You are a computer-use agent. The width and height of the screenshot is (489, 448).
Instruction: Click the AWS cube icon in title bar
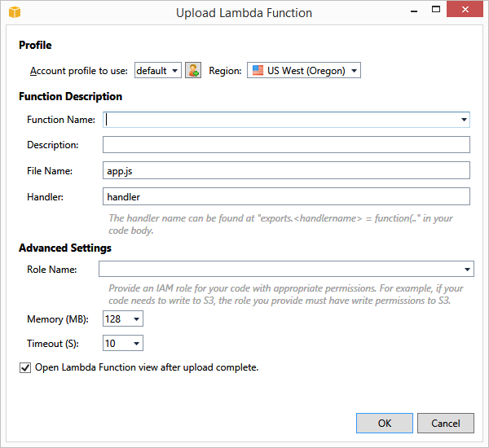pyautogui.click(x=15, y=12)
